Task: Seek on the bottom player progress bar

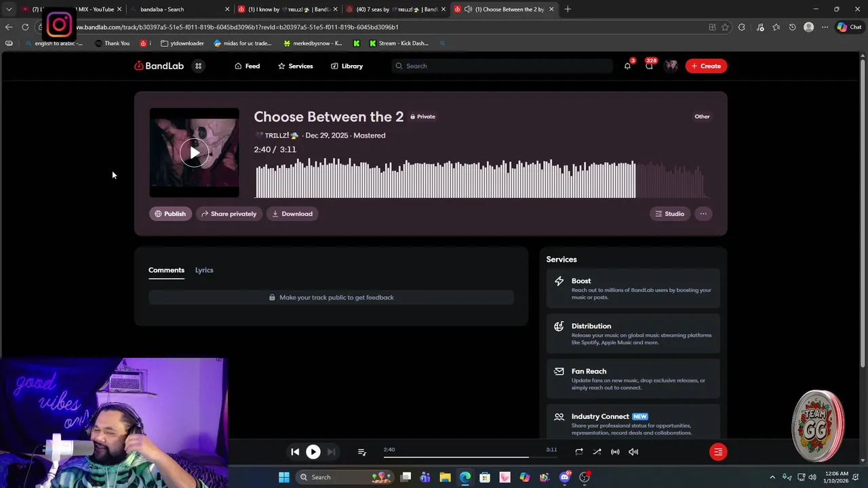Action: click(x=470, y=456)
